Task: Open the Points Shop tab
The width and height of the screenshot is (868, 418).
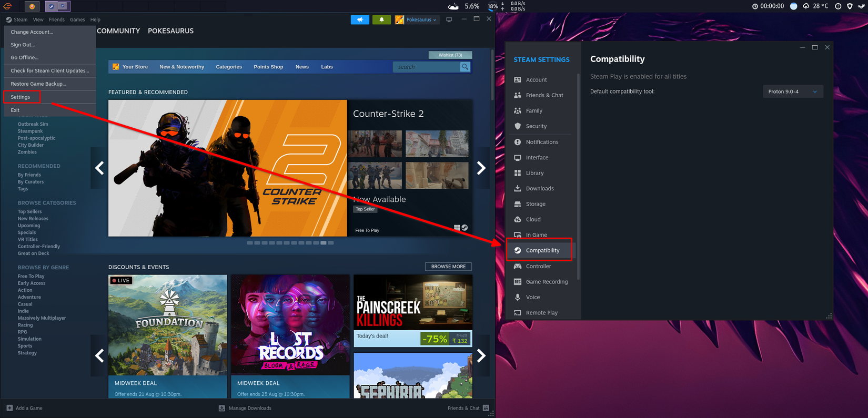Action: tap(268, 67)
